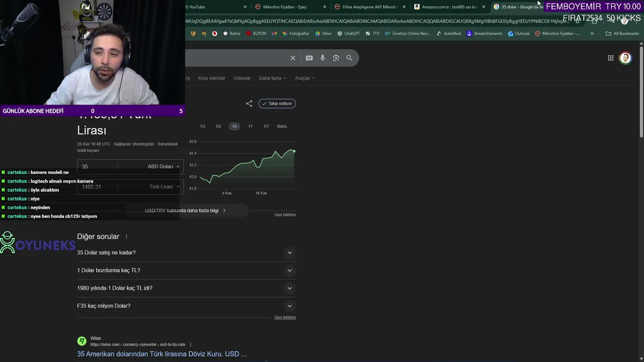644x362 pixels.
Task: Click Geri bildirim under Diğer sorular
Action: pos(285,317)
